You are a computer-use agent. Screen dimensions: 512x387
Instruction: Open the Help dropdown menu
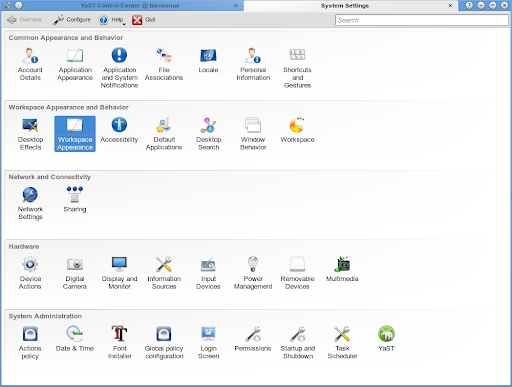[x=112, y=20]
